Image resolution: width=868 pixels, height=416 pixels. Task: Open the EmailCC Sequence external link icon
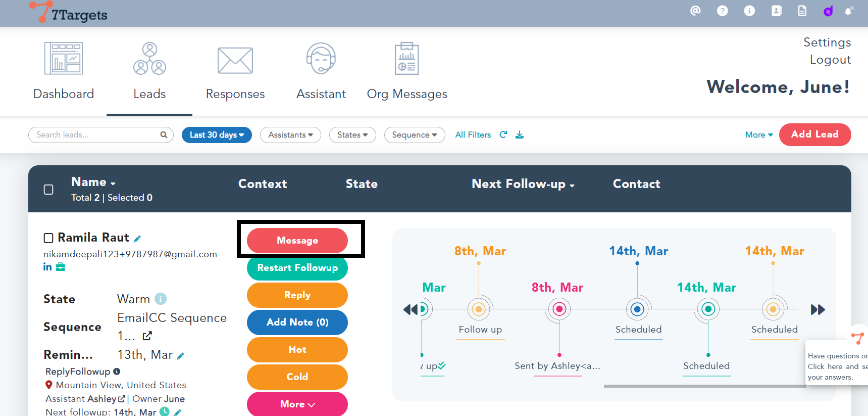147,336
